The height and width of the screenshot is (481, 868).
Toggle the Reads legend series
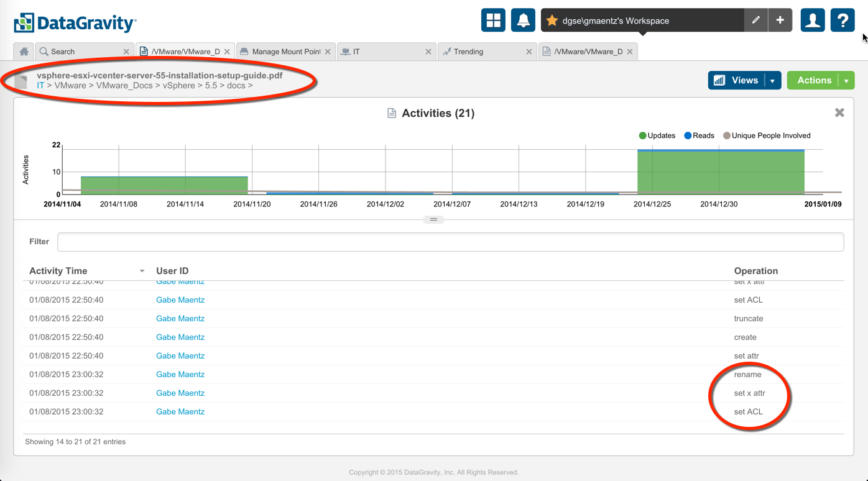point(699,135)
